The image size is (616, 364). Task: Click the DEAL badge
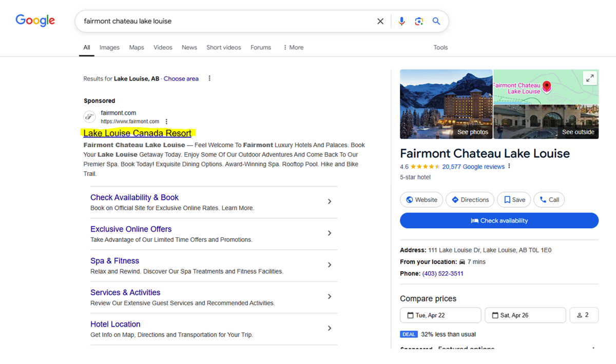409,334
